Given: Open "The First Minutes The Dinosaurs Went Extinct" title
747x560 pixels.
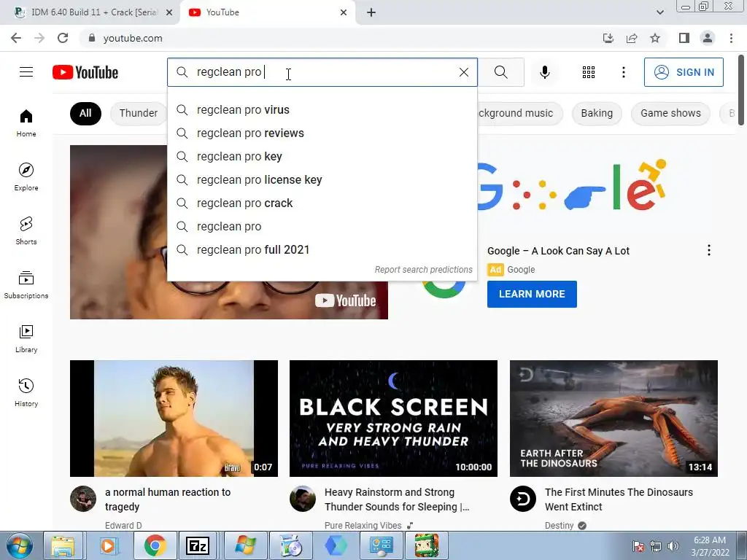Looking at the screenshot, I should (x=619, y=499).
